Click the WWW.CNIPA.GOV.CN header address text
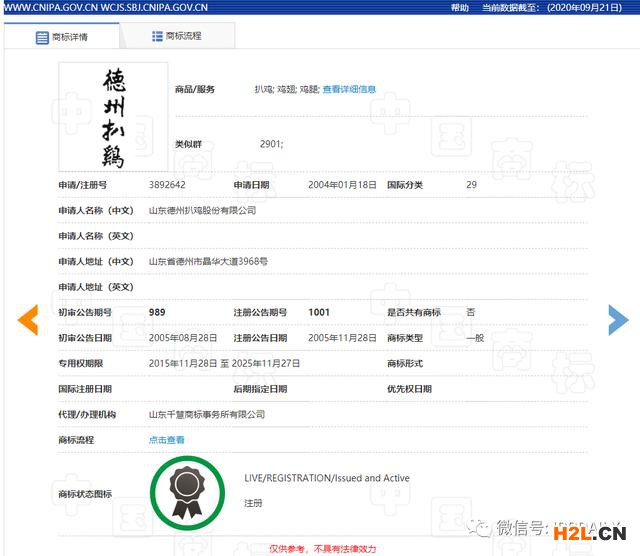 pyautogui.click(x=51, y=8)
